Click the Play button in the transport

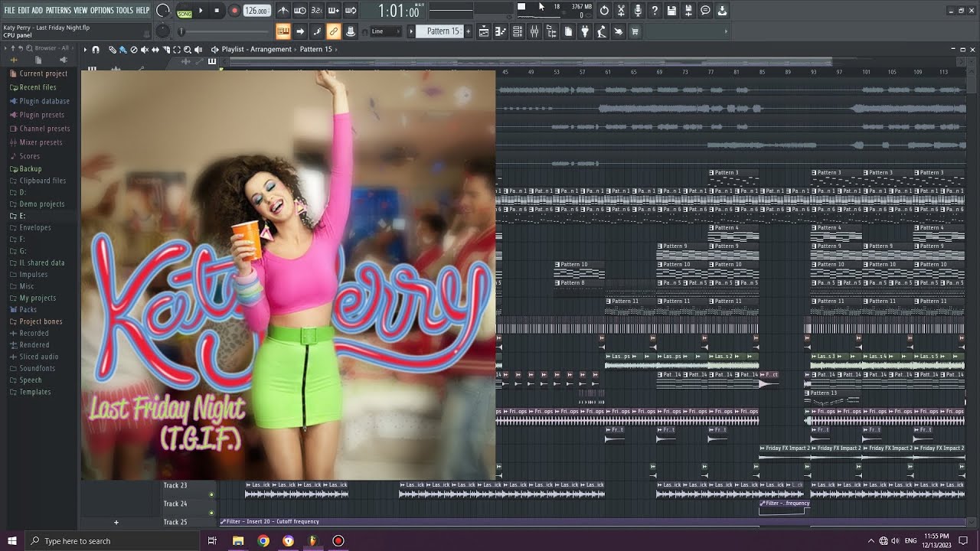coord(201,11)
